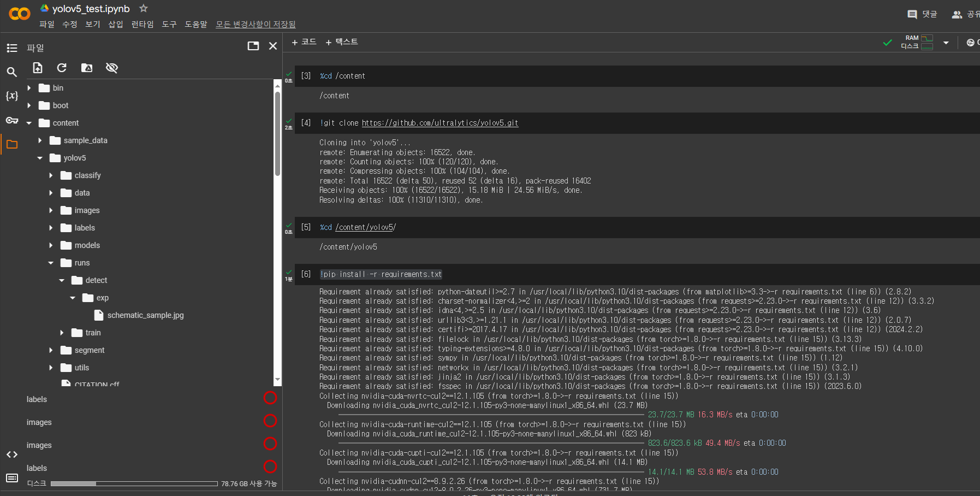Expand the bin folder

pos(29,88)
